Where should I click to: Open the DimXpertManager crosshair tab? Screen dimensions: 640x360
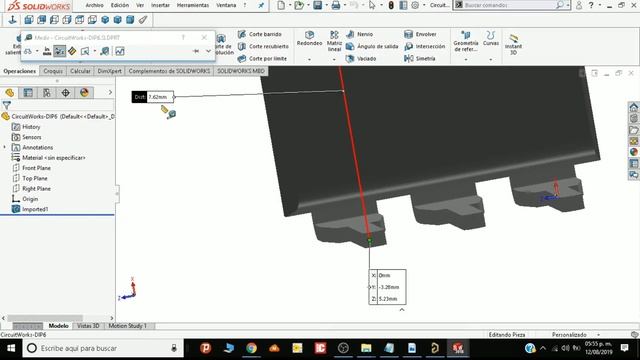click(66, 93)
